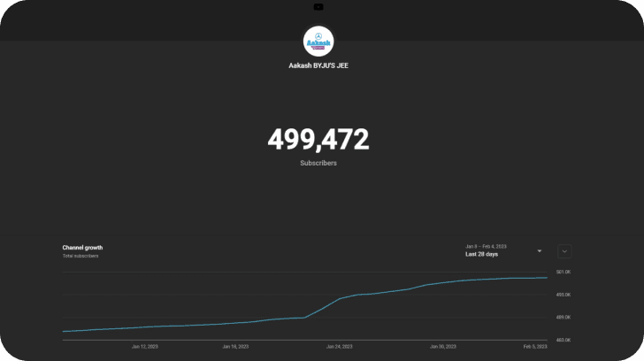Click the 501.0K y-axis value
The height and width of the screenshot is (361, 644).
pyautogui.click(x=563, y=272)
